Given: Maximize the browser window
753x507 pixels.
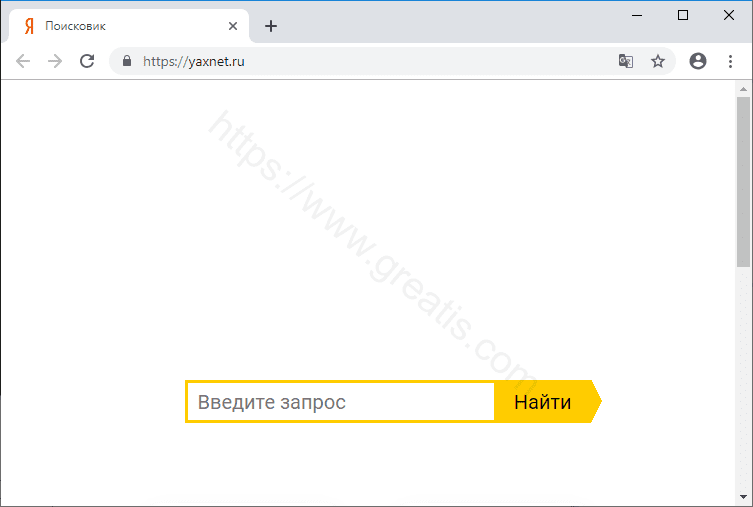Looking at the screenshot, I should pos(683,14).
